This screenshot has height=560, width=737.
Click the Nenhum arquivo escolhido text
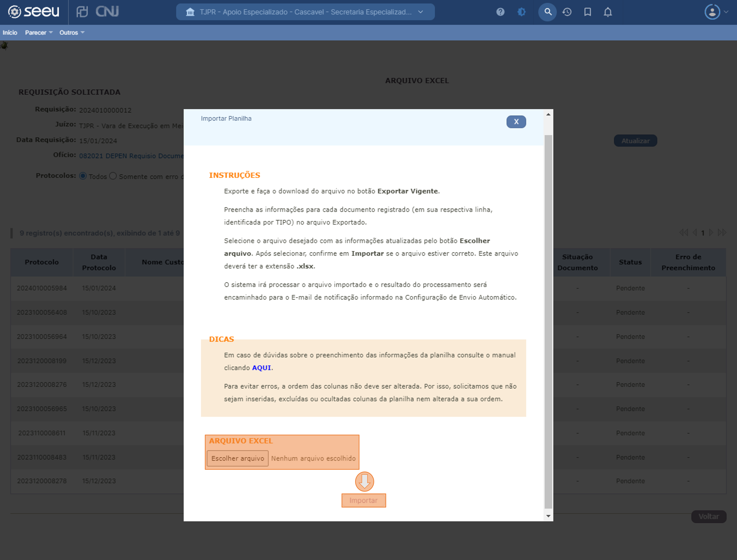point(313,458)
